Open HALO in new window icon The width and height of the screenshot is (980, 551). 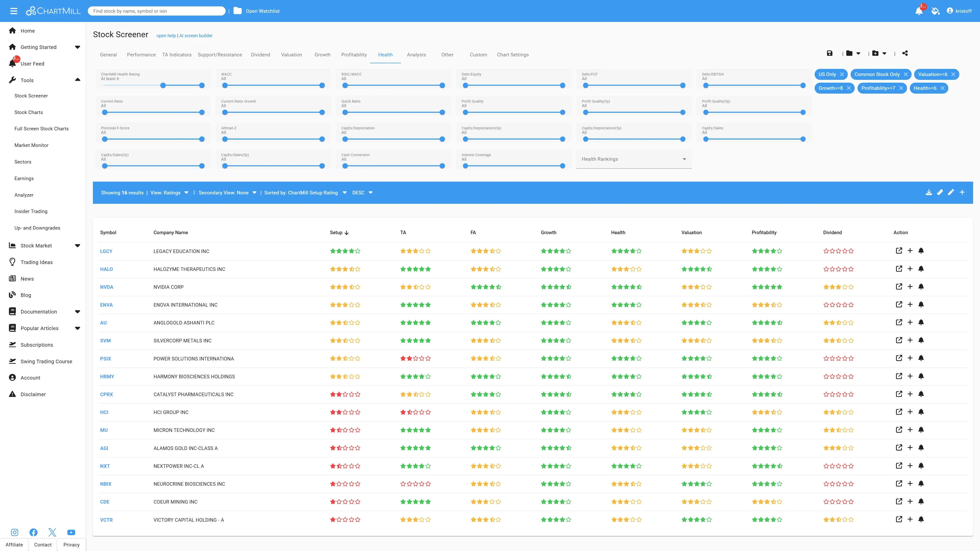pos(899,269)
